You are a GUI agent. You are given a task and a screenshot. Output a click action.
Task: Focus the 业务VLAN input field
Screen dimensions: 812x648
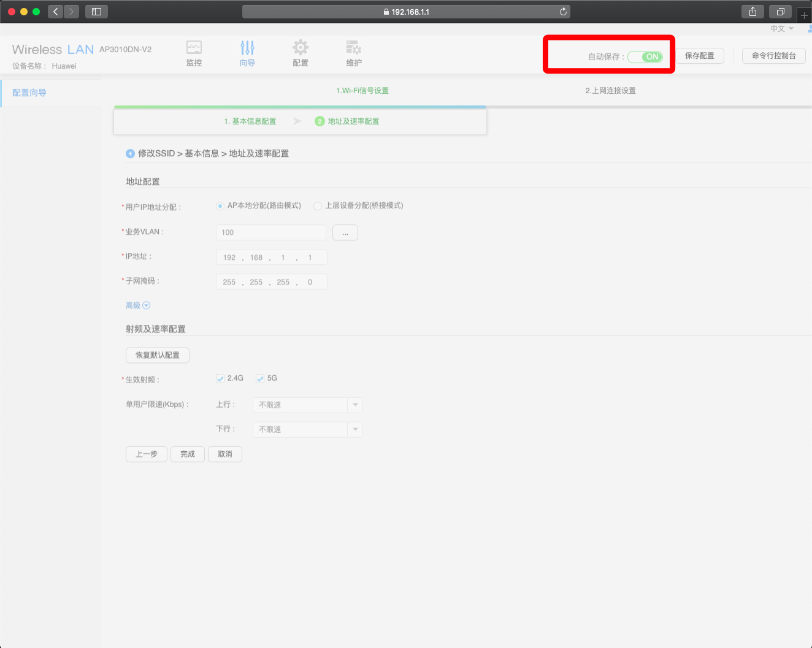click(x=271, y=232)
